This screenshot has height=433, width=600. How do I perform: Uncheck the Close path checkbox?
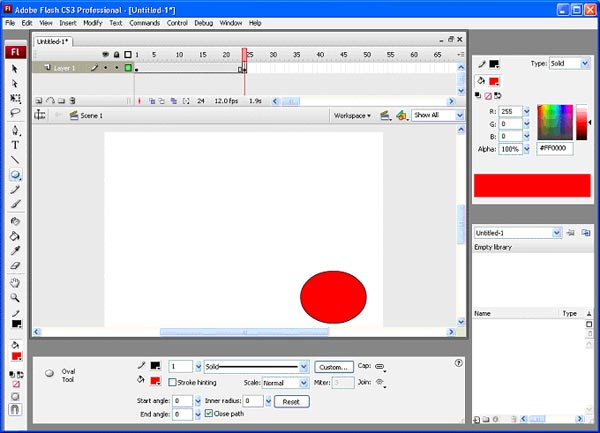[x=208, y=414]
